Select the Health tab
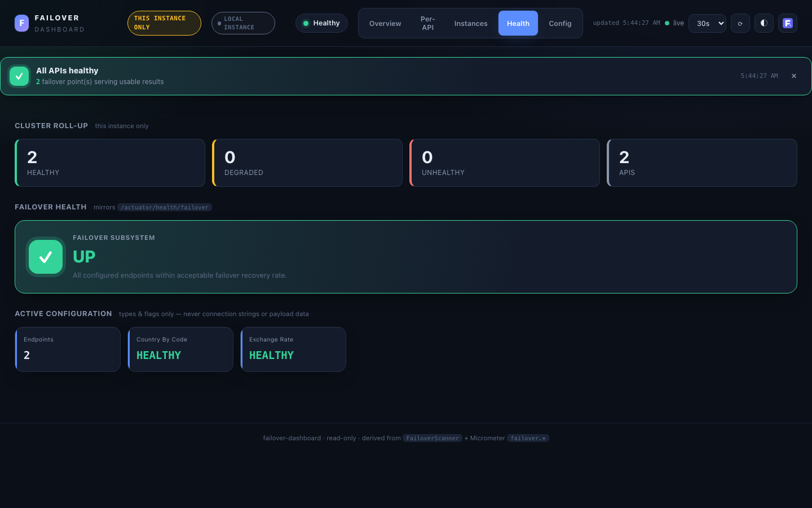 pos(518,23)
